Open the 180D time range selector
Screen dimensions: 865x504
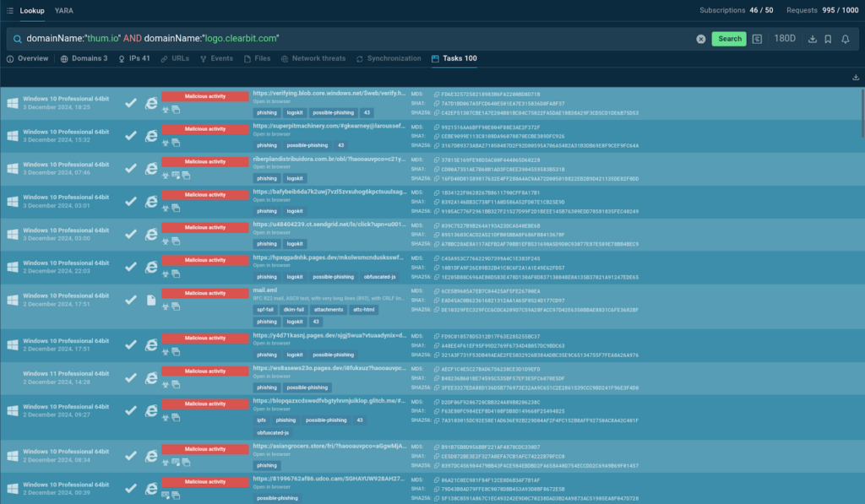click(x=785, y=39)
